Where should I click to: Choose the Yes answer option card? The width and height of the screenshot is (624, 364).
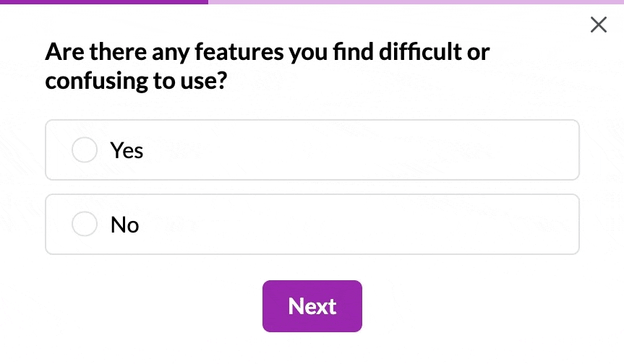point(312,150)
